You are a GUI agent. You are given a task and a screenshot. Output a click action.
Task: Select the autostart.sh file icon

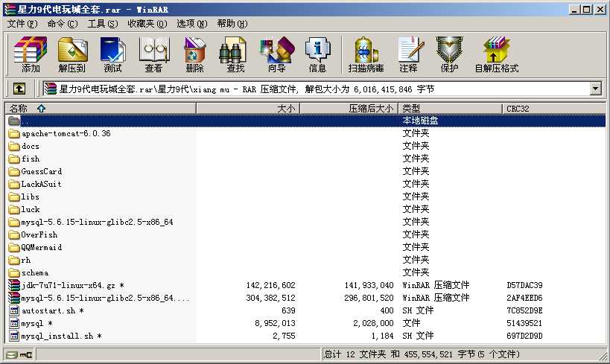point(14,310)
